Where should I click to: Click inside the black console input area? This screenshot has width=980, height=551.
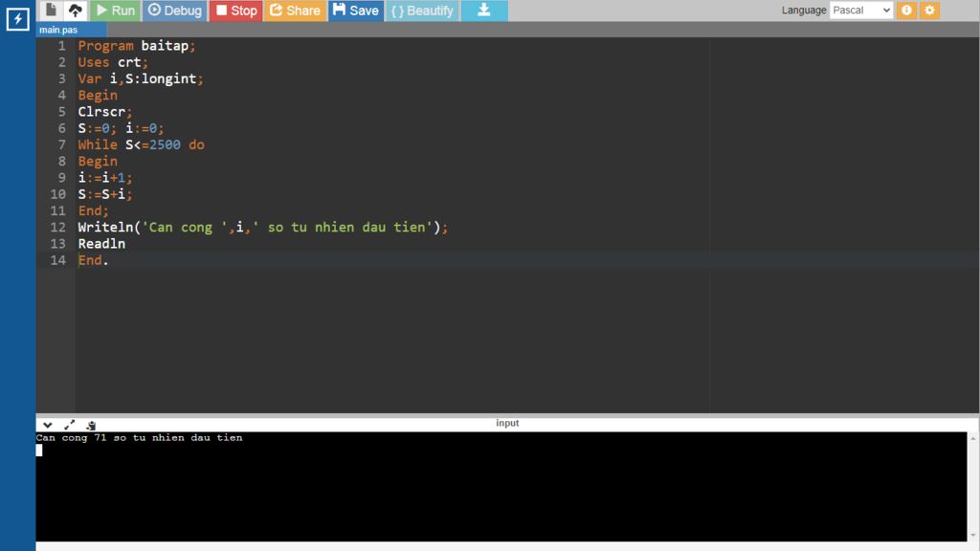click(x=501, y=487)
